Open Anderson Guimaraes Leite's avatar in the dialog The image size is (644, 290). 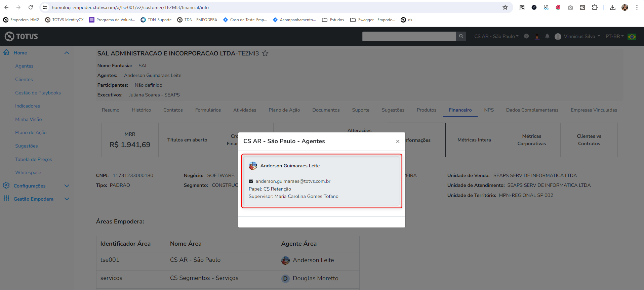pos(253,166)
